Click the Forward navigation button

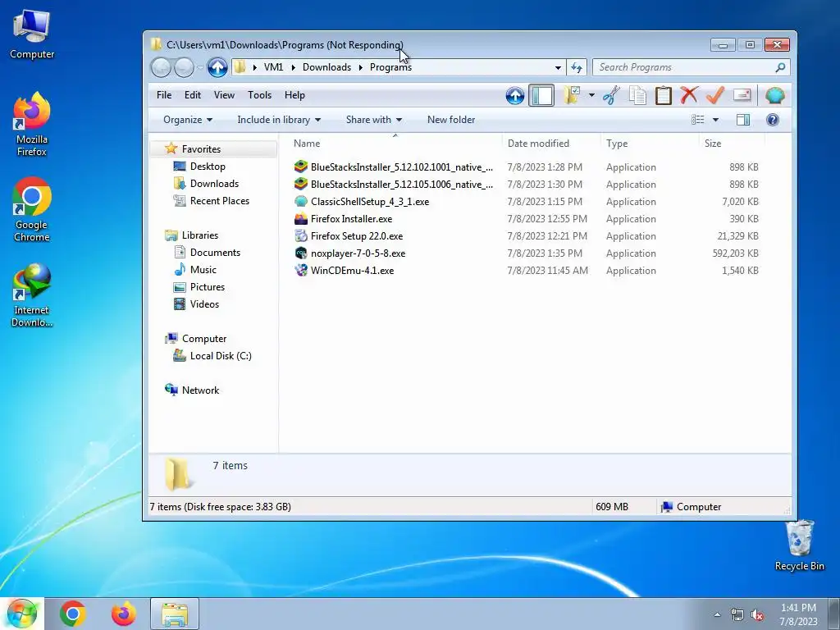[x=184, y=67]
